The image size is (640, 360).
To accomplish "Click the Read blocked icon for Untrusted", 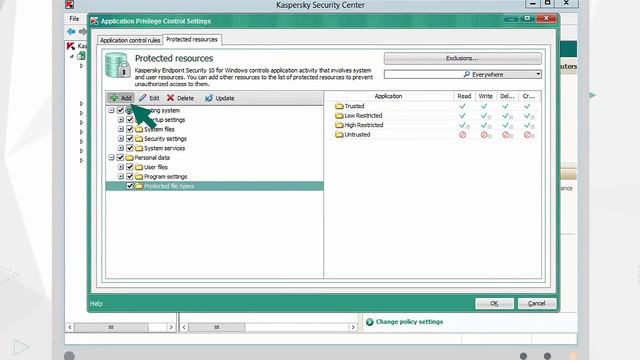I will (x=462, y=134).
